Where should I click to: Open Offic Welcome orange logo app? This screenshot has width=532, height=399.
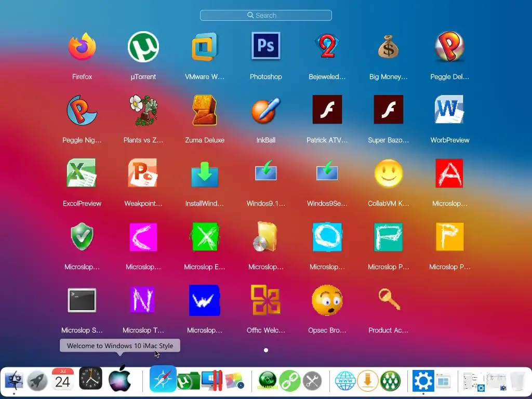pos(265,300)
